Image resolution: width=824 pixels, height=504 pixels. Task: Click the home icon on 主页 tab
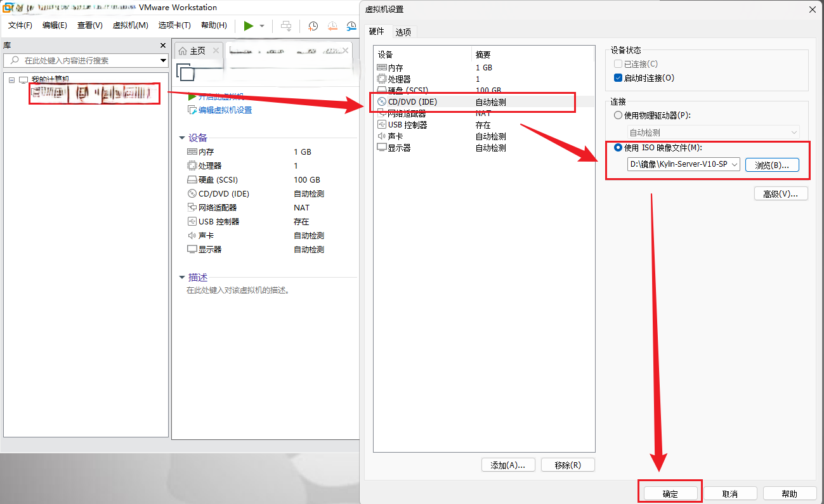[x=183, y=51]
